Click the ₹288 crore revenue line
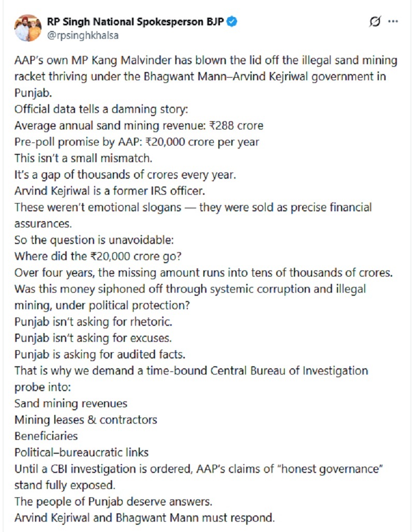The height and width of the screenshot is (532, 414). click(139, 126)
